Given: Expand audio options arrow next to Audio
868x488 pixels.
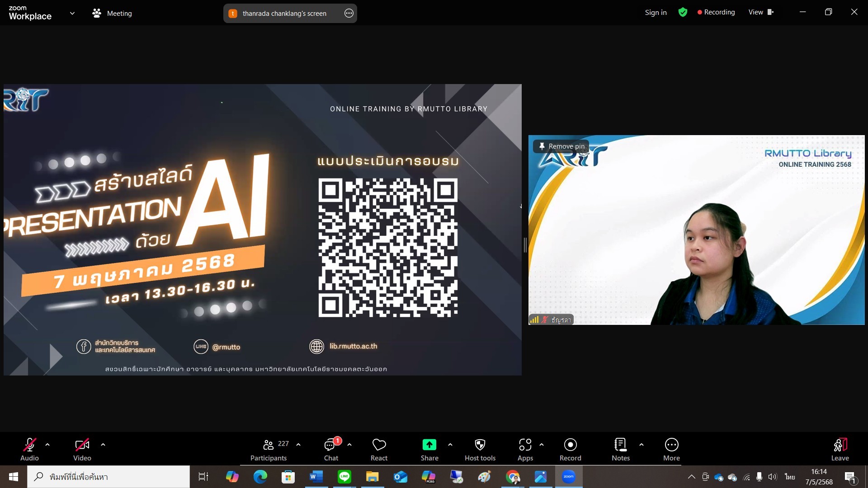Looking at the screenshot, I should tap(47, 445).
